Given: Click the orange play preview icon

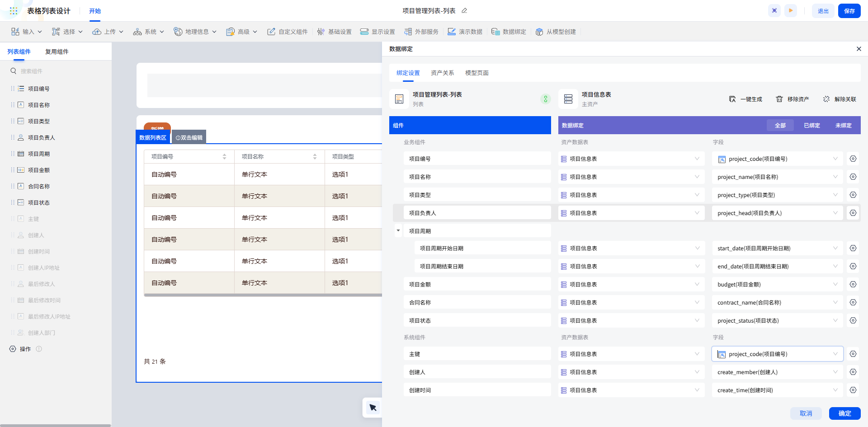Looking at the screenshot, I should pos(791,11).
